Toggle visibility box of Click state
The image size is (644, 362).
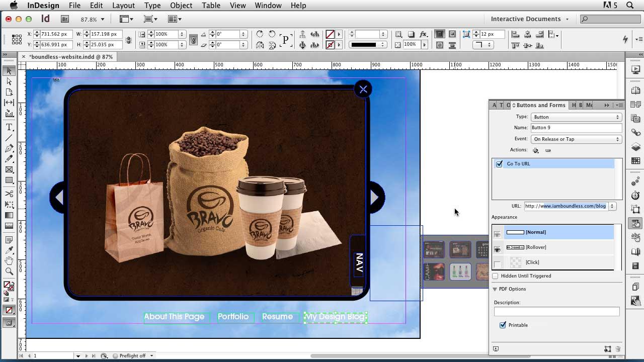tap(498, 264)
